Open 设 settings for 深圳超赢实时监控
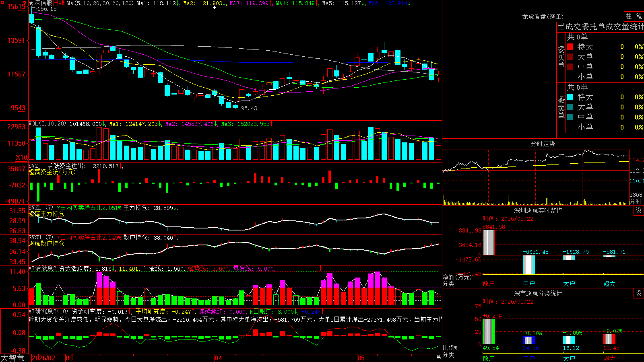The width and height of the screenshot is (644, 362). point(639,210)
